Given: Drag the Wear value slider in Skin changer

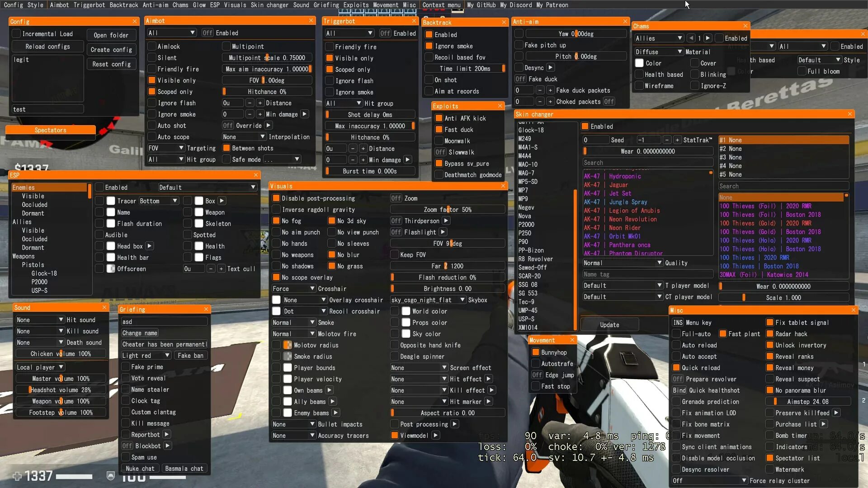Looking at the screenshot, I should [x=587, y=151].
